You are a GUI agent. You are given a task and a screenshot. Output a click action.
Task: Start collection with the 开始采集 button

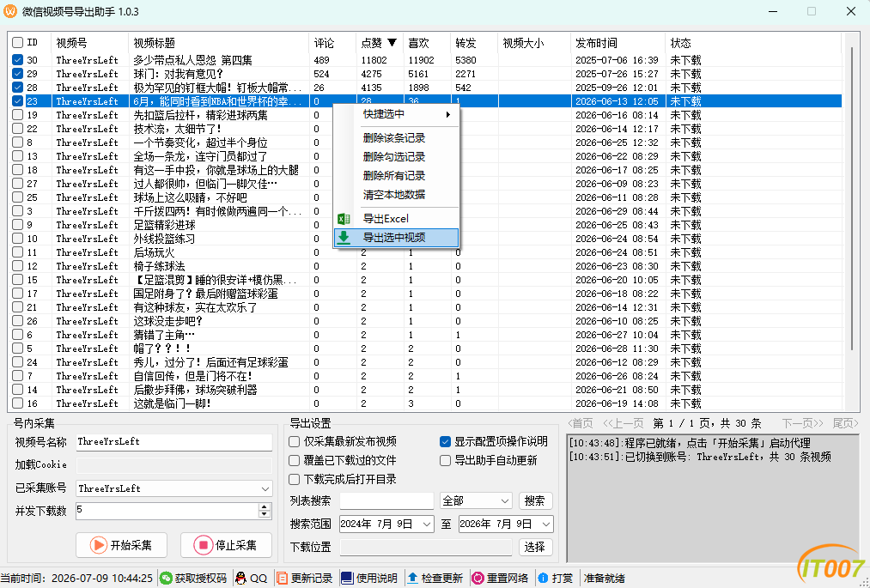pyautogui.click(x=121, y=545)
